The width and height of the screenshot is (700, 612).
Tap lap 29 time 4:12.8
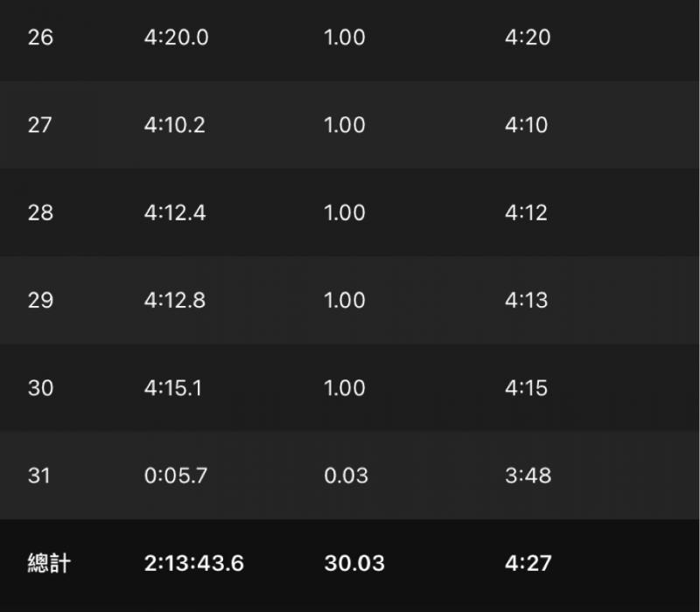[x=175, y=300]
